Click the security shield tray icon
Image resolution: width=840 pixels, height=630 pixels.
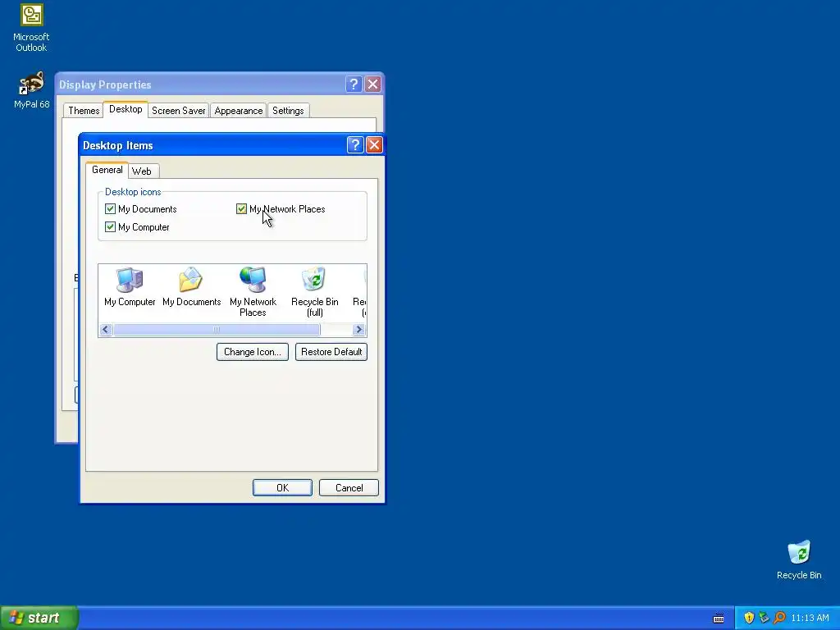(749, 618)
